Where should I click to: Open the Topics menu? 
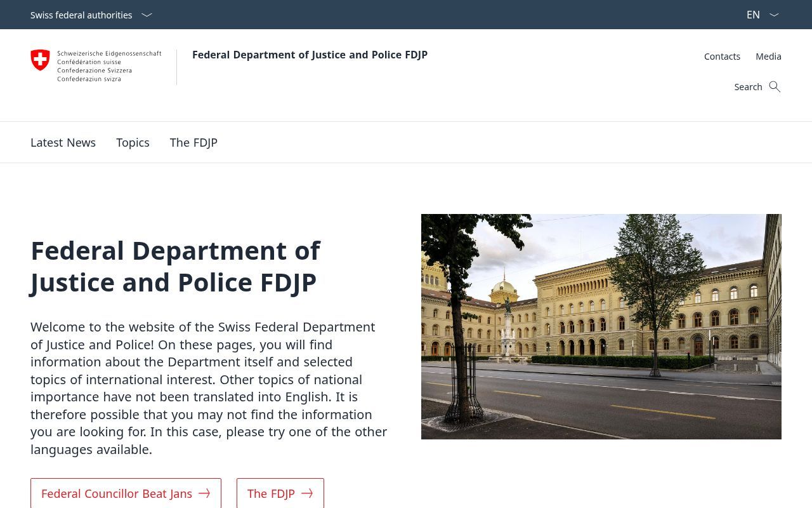click(x=133, y=142)
